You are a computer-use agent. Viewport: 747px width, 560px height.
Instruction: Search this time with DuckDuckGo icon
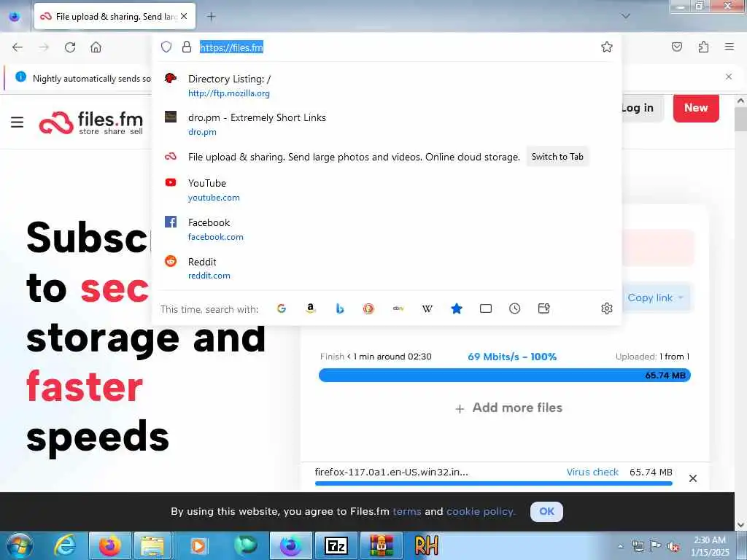click(368, 308)
